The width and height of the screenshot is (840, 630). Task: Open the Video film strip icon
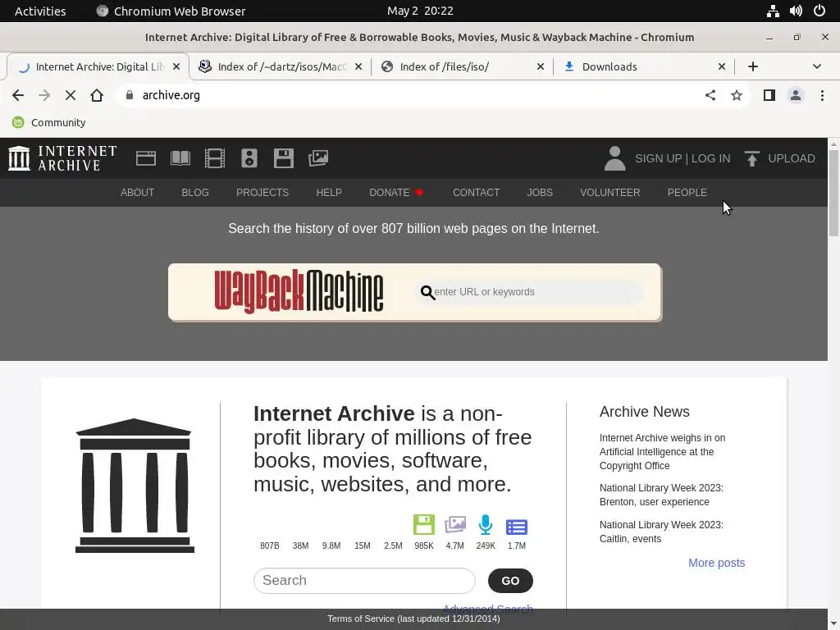coord(215,158)
